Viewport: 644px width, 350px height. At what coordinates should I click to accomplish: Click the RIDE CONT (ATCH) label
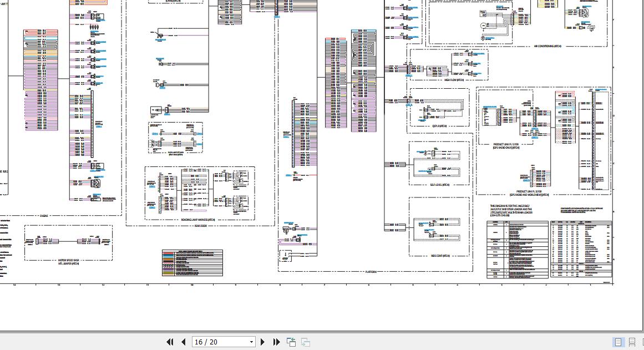(x=440, y=256)
